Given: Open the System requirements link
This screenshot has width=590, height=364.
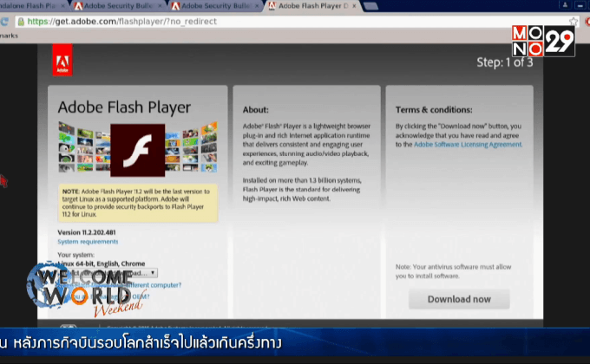Looking at the screenshot, I should [x=88, y=242].
